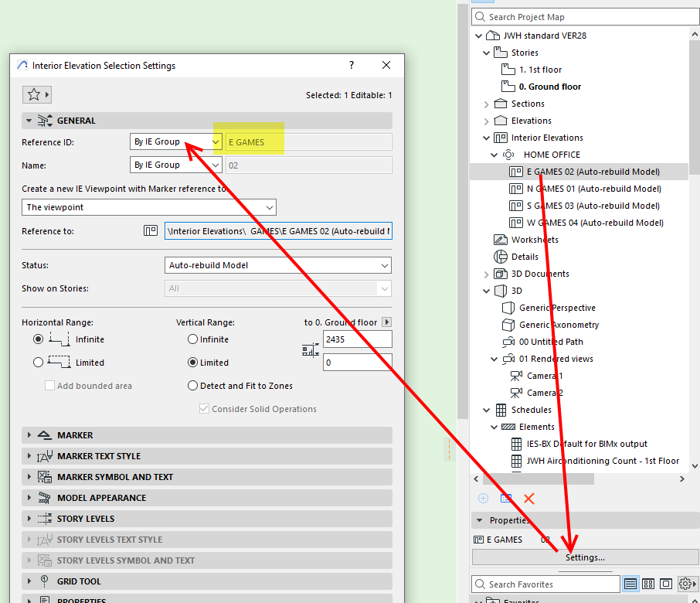700x603 pixels.
Task: Collapse the GENERAL panel
Action: pos(29,121)
